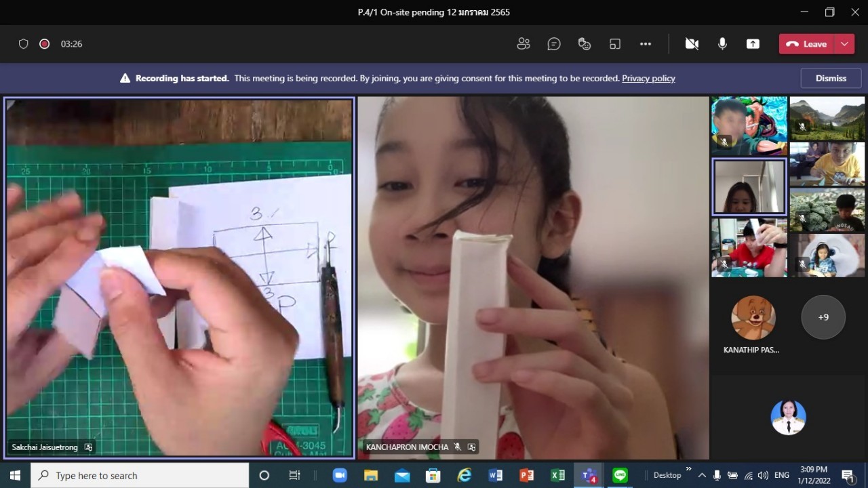Open the reactions menu

[585, 44]
